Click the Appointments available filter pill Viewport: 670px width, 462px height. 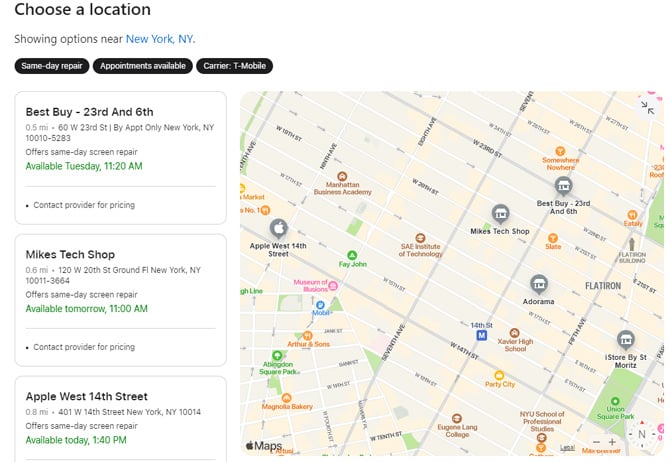pos(143,66)
